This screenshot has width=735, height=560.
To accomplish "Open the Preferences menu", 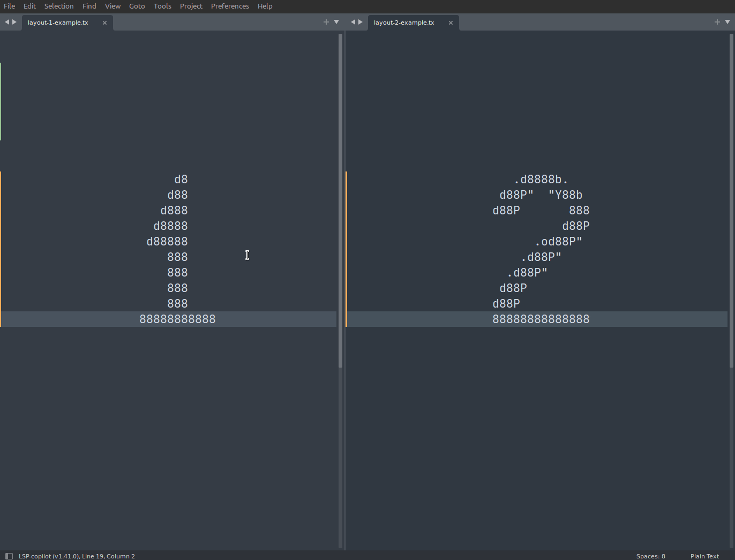I will tap(230, 6).
